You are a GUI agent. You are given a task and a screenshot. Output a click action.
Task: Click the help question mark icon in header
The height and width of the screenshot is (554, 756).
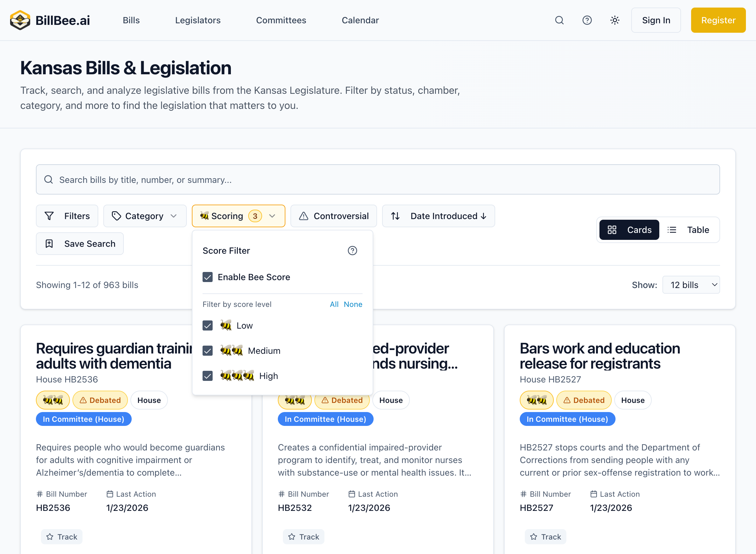pyautogui.click(x=587, y=20)
